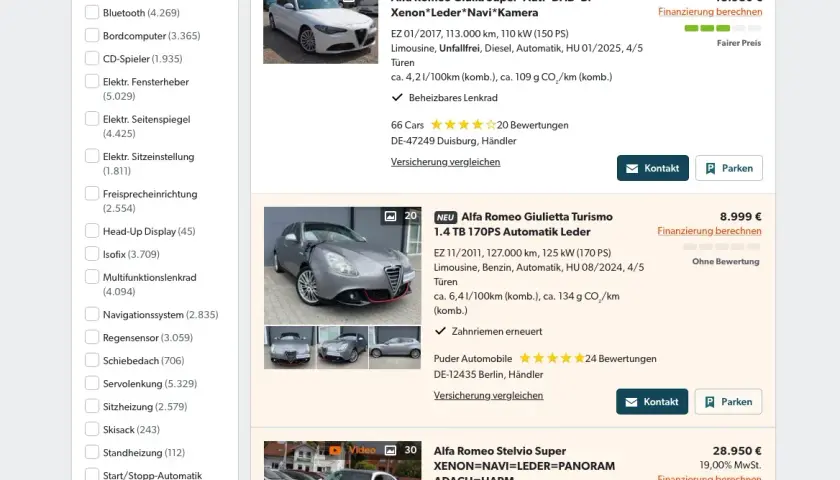This screenshot has height=480, width=840.
Task: Check Elektr. Sitzeinstellung filter
Action: (92, 156)
